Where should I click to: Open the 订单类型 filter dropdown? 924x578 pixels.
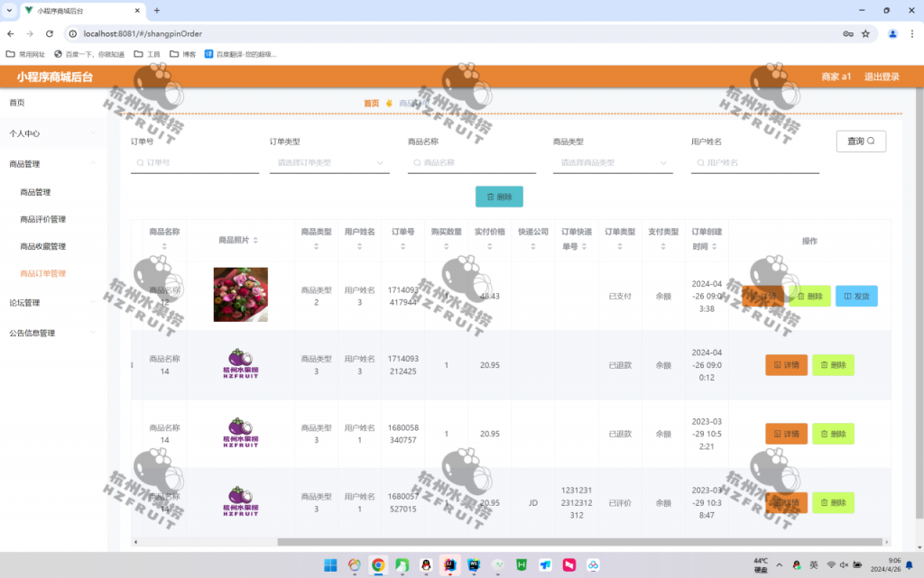330,163
